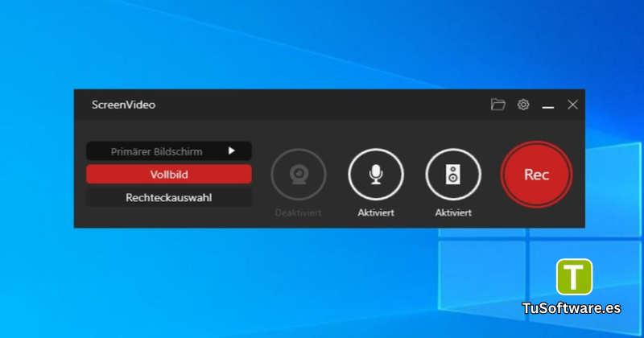
Task: Open the recordings folder icon
Action: pos(497,105)
